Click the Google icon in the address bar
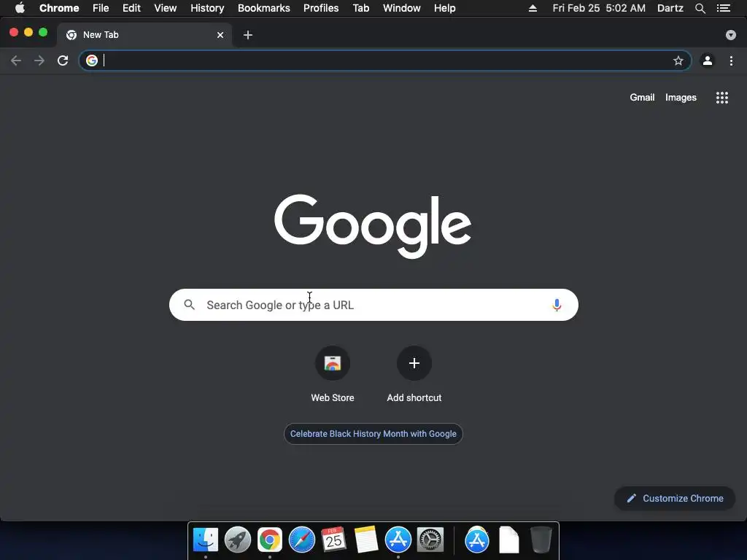The height and width of the screenshot is (560, 747). coord(92,61)
